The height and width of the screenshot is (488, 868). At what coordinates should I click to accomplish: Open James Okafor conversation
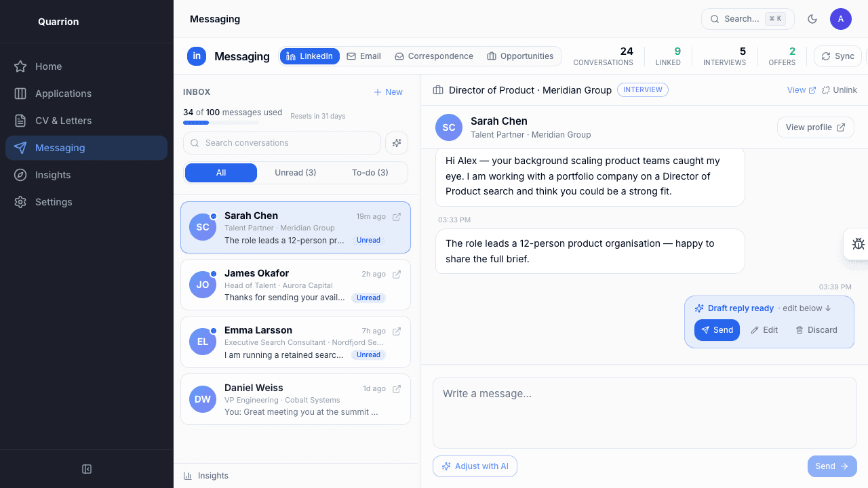[x=296, y=285]
